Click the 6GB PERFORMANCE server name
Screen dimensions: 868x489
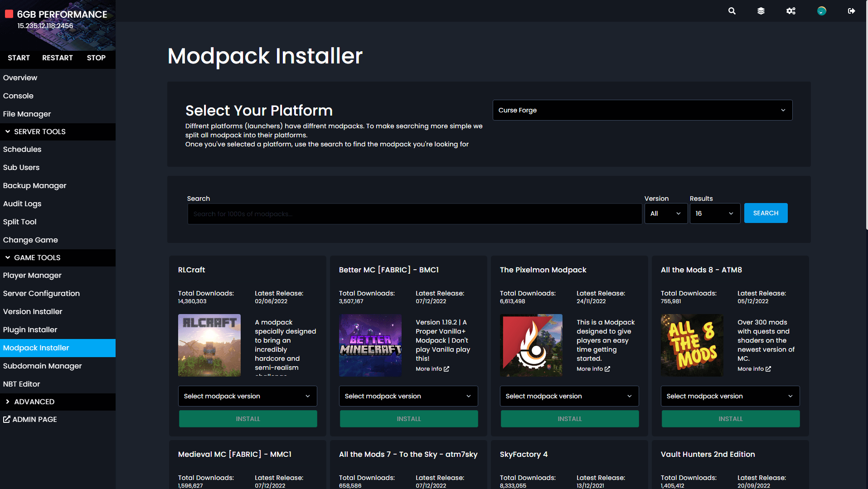[x=62, y=15]
